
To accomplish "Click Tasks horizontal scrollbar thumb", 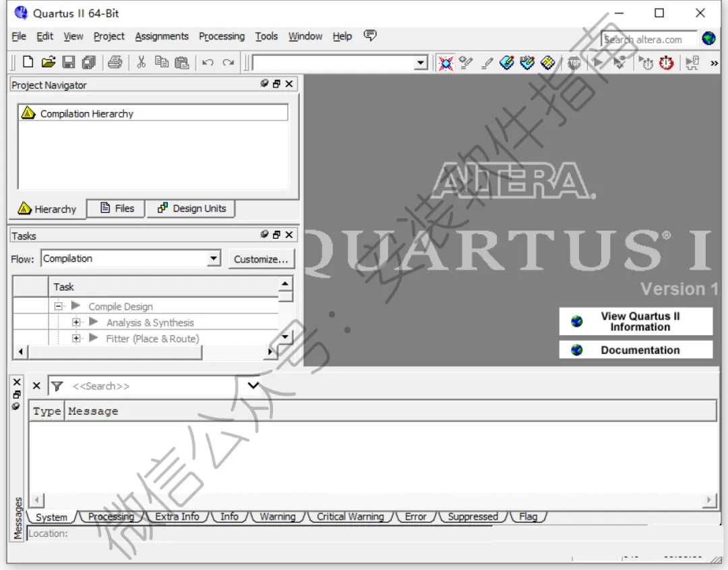I will point(115,352).
